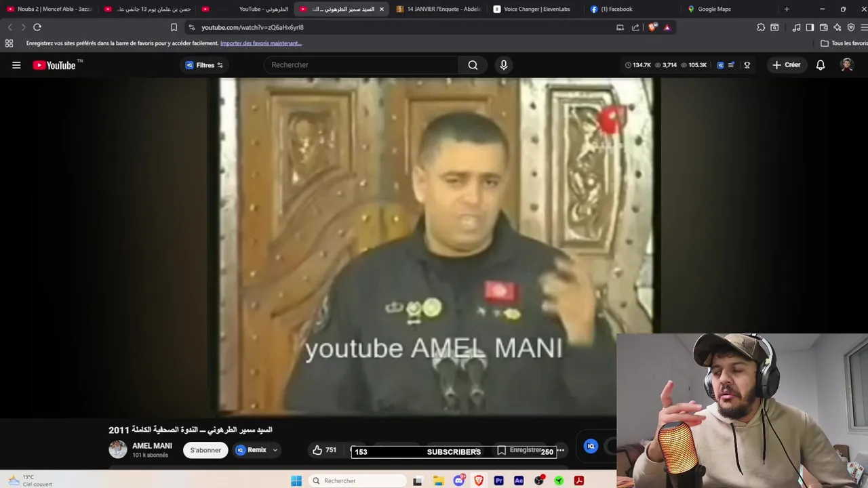Open AMEL MANI channel name

152,446
